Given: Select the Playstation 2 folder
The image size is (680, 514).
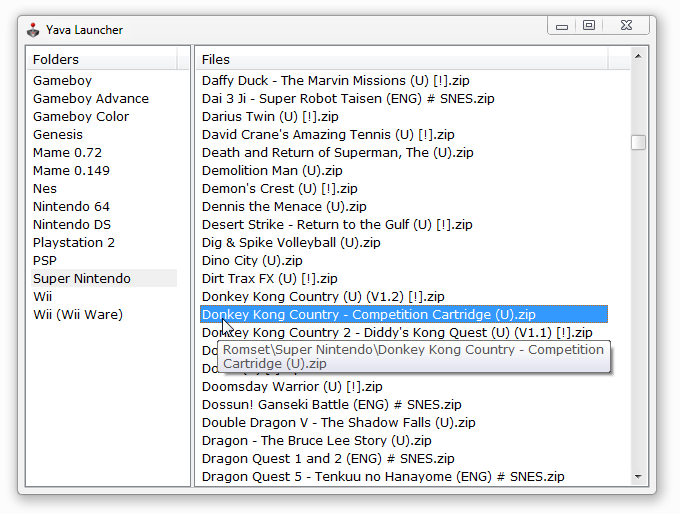Looking at the screenshot, I should coord(74,242).
